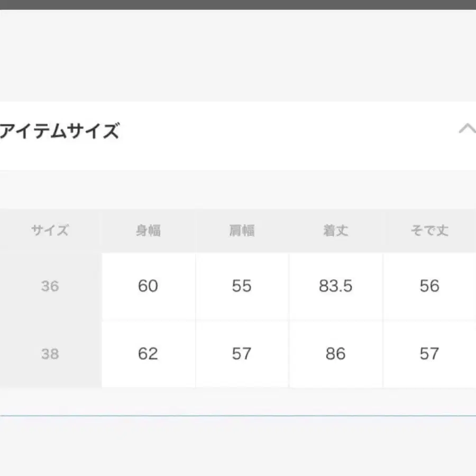Click the サイズ column header
Viewport: 476px width, 476px height.
50,230
